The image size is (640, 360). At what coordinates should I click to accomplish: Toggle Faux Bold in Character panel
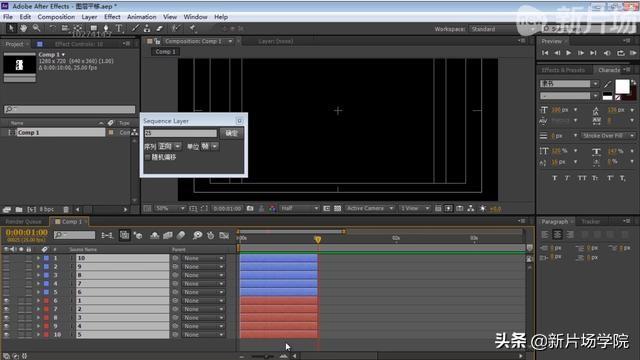(554, 178)
